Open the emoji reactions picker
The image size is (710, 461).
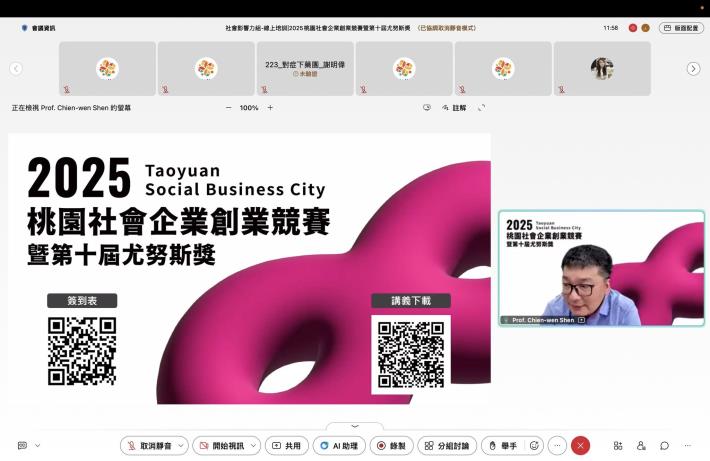pyautogui.click(x=534, y=446)
